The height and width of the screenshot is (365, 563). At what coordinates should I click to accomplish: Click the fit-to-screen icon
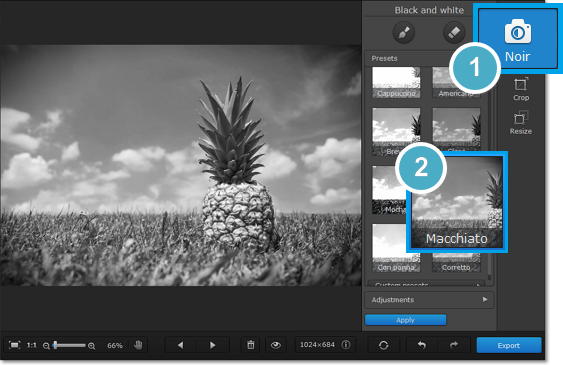pos(14,345)
